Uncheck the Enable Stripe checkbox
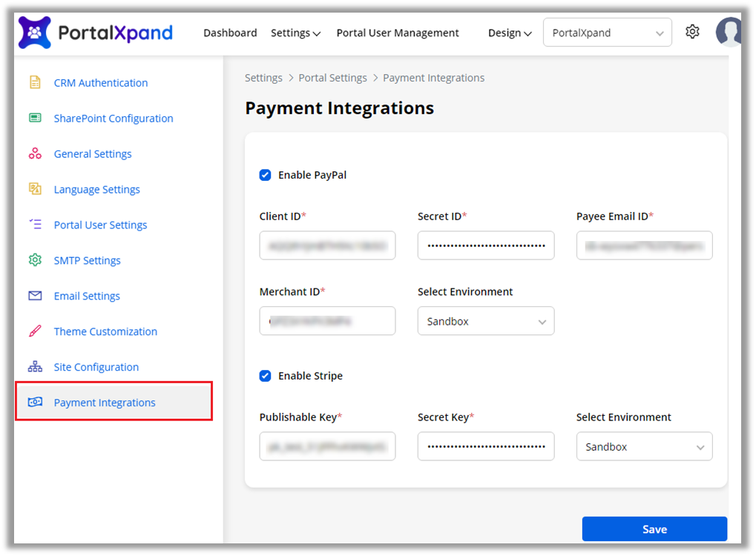 pos(265,376)
